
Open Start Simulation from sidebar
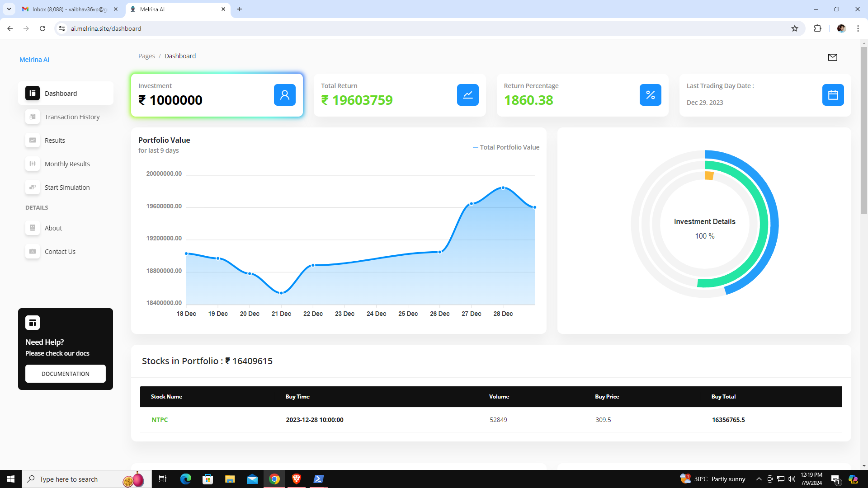[x=67, y=188]
